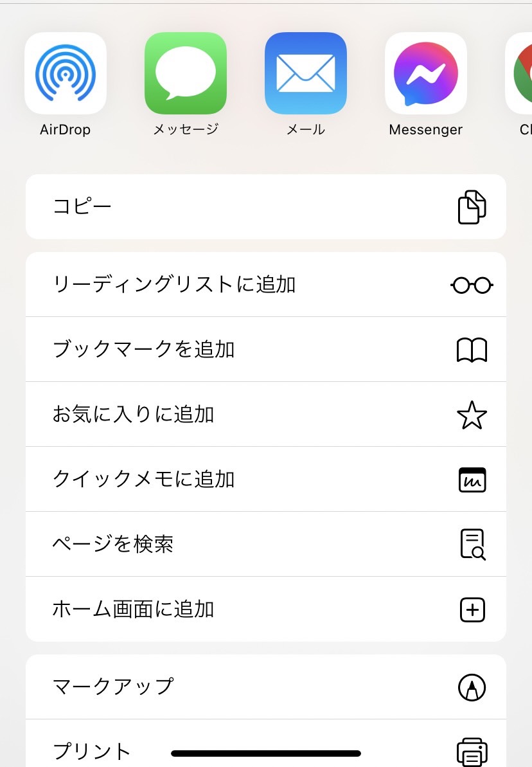This screenshot has height=767, width=532.
Task: Tap the partially visible Chrome icon
Action: (x=519, y=73)
